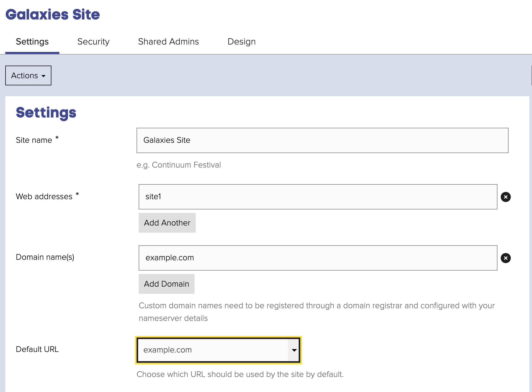532x392 pixels.
Task: Click the 'e.g. Continuum Festival' hint text
Action: coord(179,165)
